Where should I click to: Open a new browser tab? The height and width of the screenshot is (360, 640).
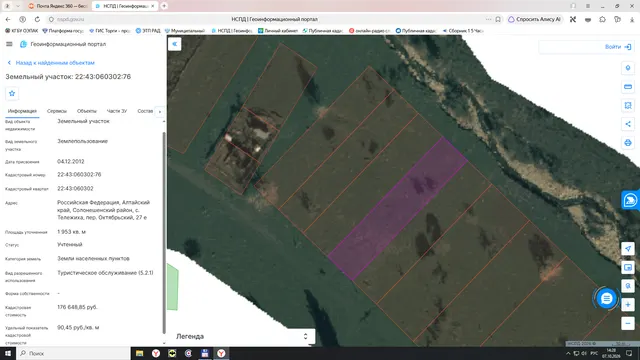[164, 6]
